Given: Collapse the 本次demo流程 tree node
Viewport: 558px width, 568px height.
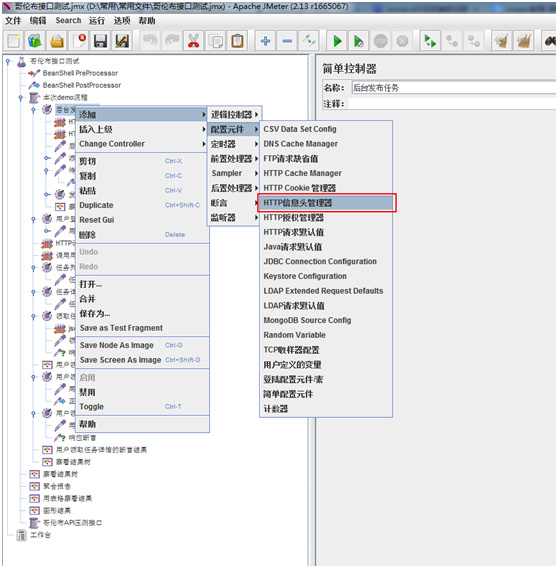Looking at the screenshot, I should tap(21, 97).
